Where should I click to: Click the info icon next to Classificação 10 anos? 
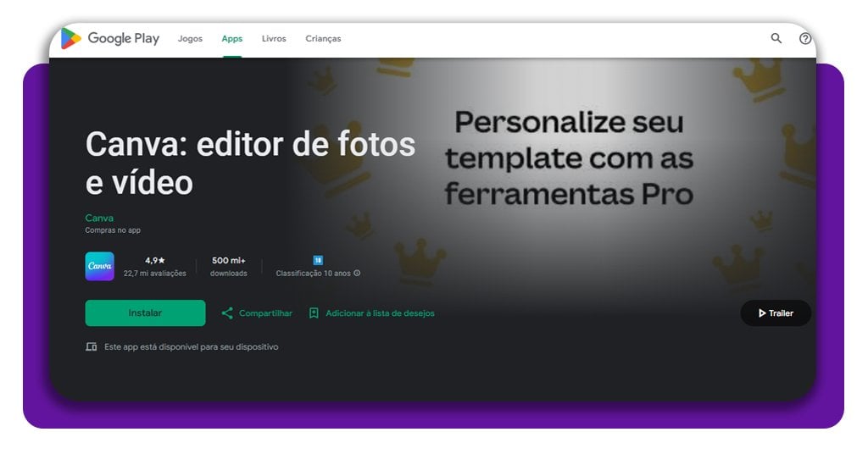357,274
